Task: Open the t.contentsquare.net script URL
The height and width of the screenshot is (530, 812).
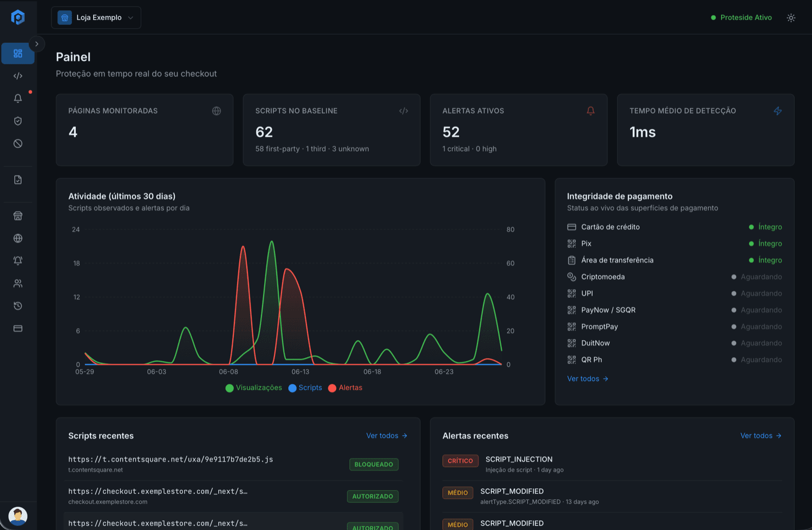Action: pyautogui.click(x=171, y=460)
